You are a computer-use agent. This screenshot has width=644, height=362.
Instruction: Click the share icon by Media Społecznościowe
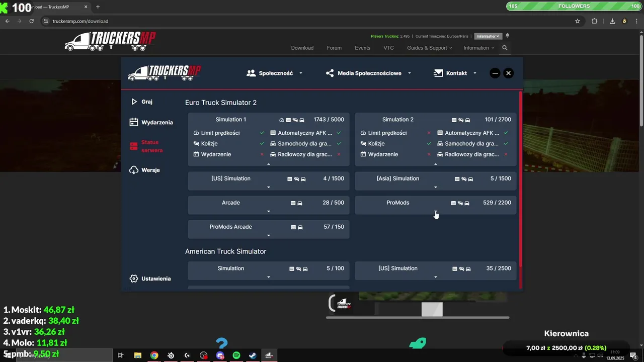coord(330,73)
